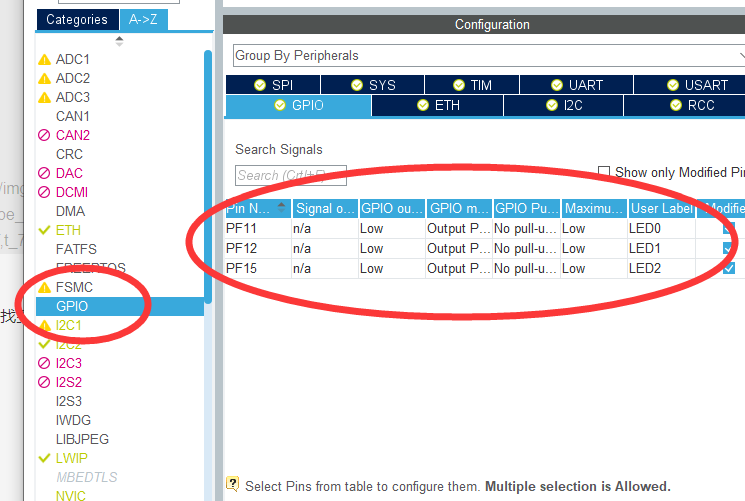Select the PF12 pin row
The width and height of the screenshot is (745, 501).
485,249
